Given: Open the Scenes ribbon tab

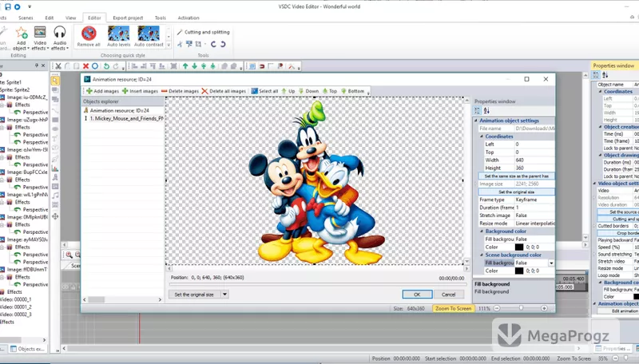Looking at the screenshot, I should pos(26,18).
